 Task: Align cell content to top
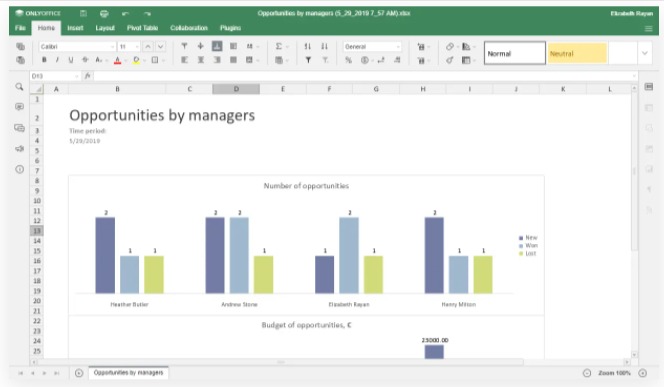click(184, 46)
